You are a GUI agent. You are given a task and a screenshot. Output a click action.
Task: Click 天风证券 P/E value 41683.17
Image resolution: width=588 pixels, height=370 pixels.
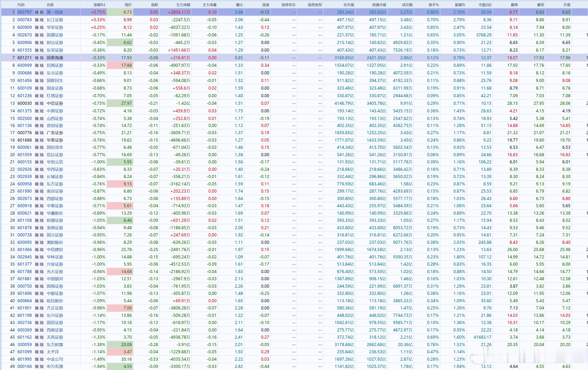click(x=483, y=337)
